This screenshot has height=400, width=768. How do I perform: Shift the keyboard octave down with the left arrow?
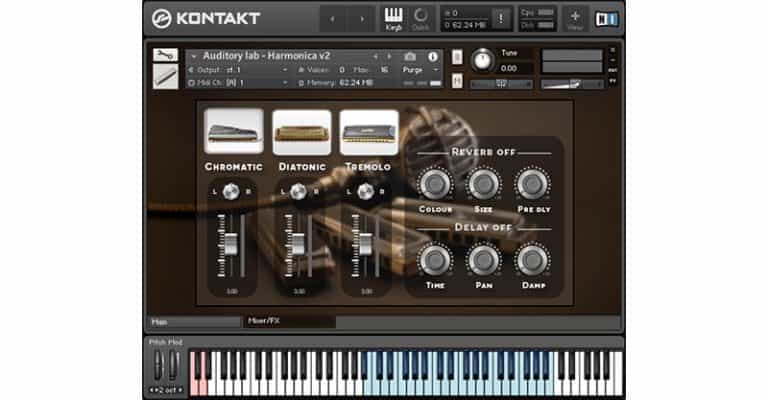pyautogui.click(x=152, y=390)
